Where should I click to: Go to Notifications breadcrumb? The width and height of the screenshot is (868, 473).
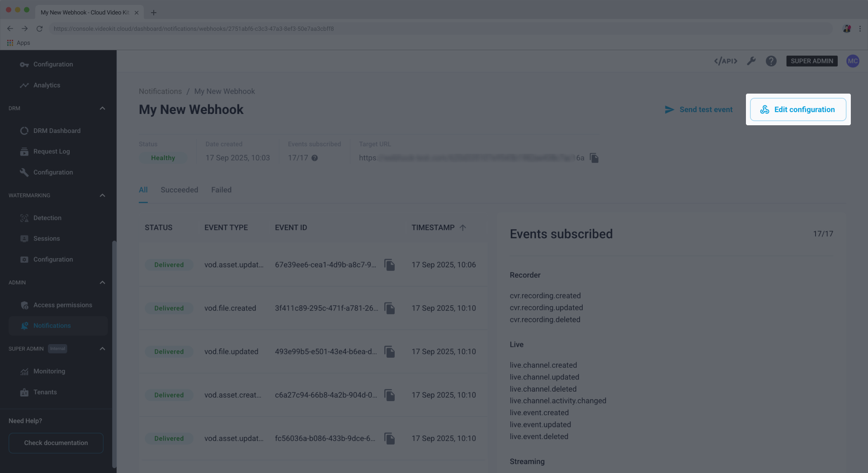tap(160, 91)
